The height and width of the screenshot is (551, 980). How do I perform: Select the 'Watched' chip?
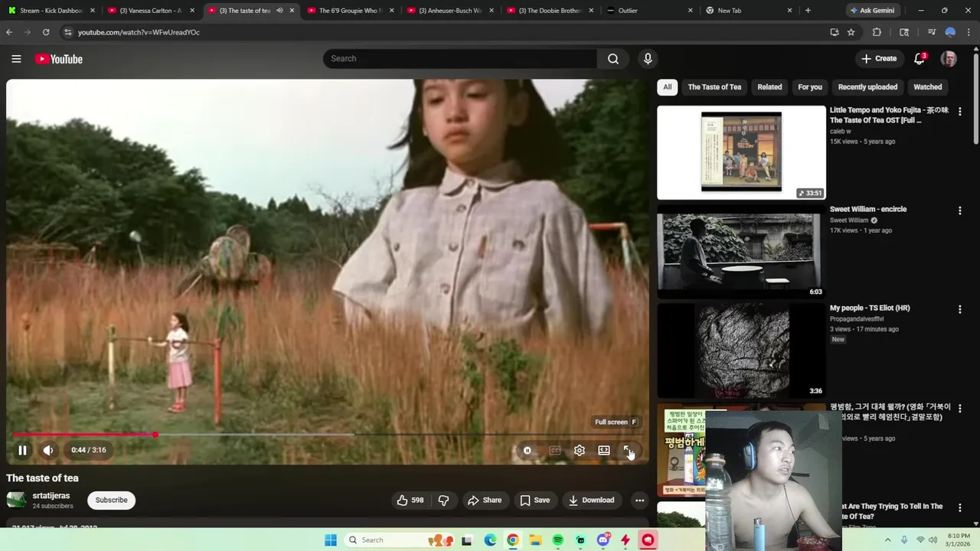click(928, 87)
